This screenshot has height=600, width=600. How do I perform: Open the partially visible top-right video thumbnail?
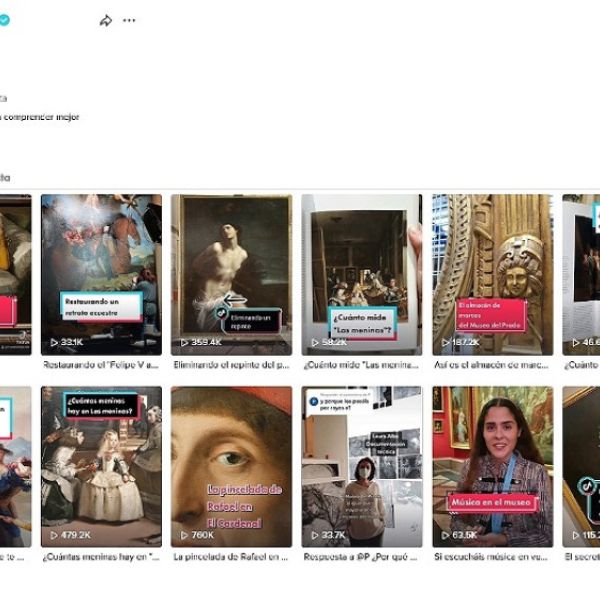(581, 275)
